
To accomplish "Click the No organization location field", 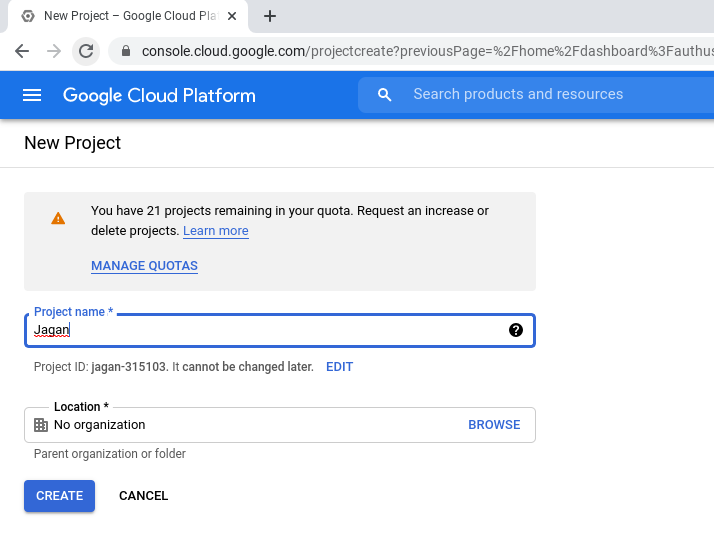I will pos(280,425).
